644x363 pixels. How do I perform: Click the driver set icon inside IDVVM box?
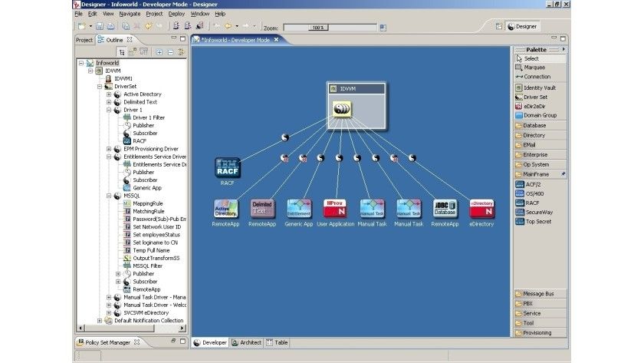342,109
